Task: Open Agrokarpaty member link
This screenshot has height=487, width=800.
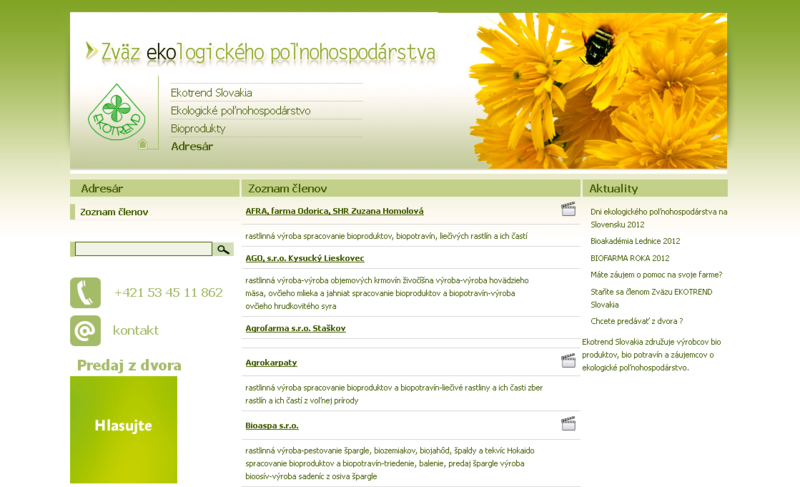Action: (x=271, y=363)
